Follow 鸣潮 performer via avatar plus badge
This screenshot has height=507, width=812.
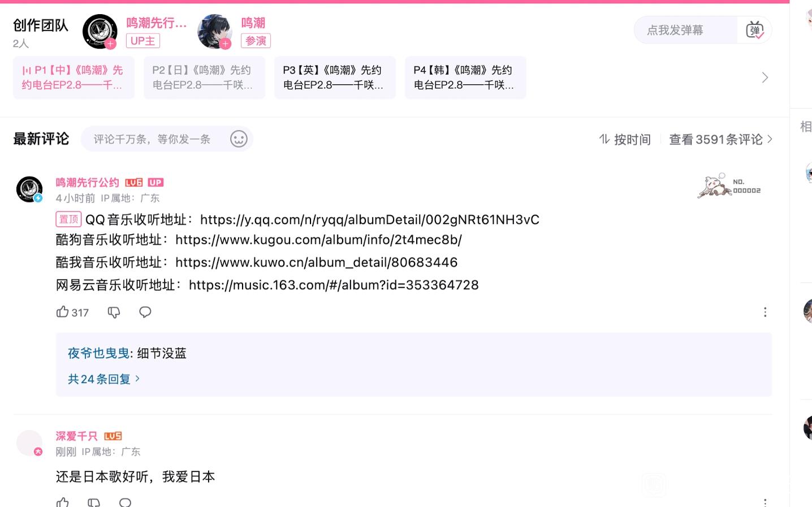click(226, 44)
